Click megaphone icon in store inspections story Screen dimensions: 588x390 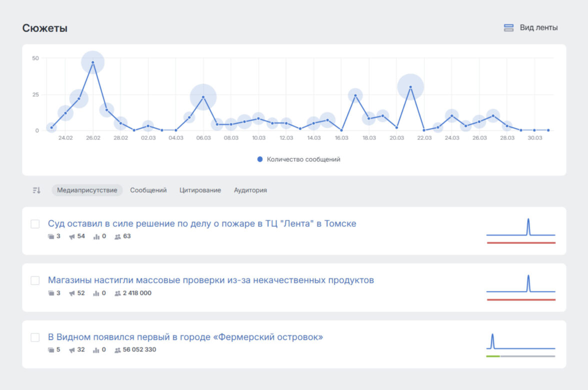pos(72,294)
